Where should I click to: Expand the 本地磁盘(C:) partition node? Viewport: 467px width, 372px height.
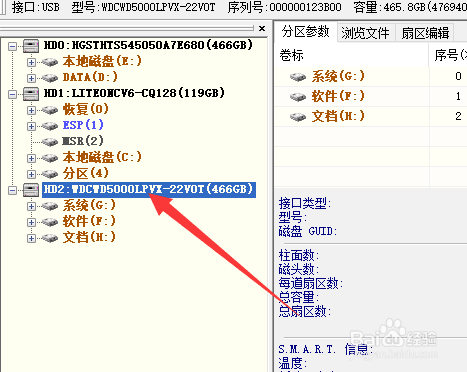(31, 158)
